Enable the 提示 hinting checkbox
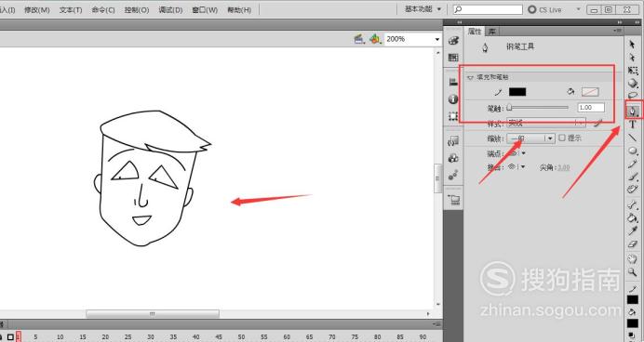This screenshot has width=644, height=342. click(562, 138)
